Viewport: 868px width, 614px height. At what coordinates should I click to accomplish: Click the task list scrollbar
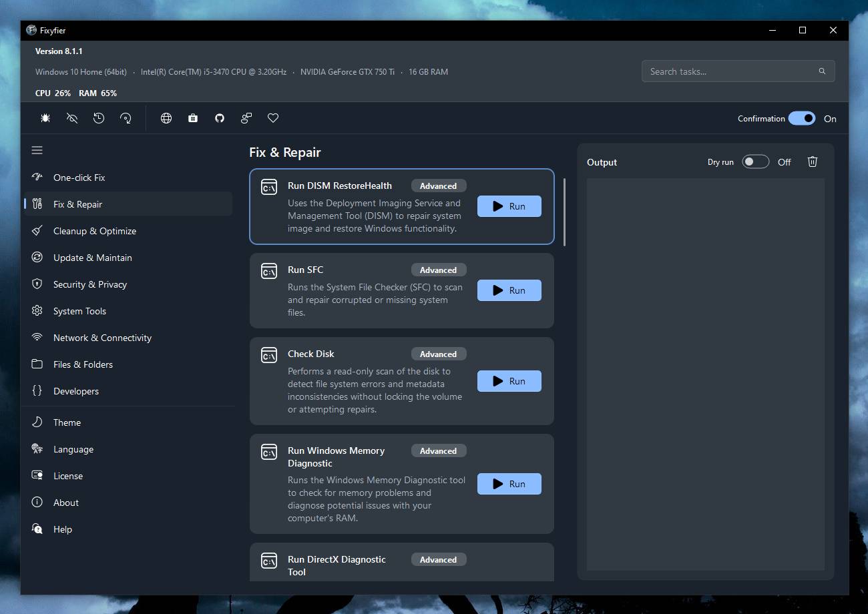[564, 212]
